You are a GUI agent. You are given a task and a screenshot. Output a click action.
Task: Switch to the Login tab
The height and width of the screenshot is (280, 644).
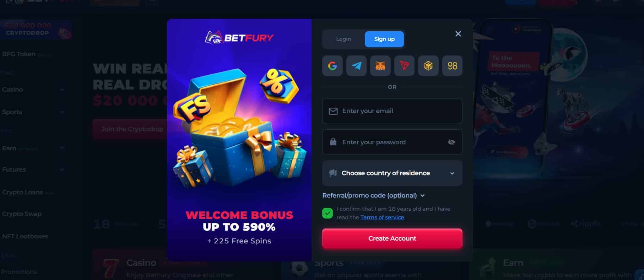[343, 39]
